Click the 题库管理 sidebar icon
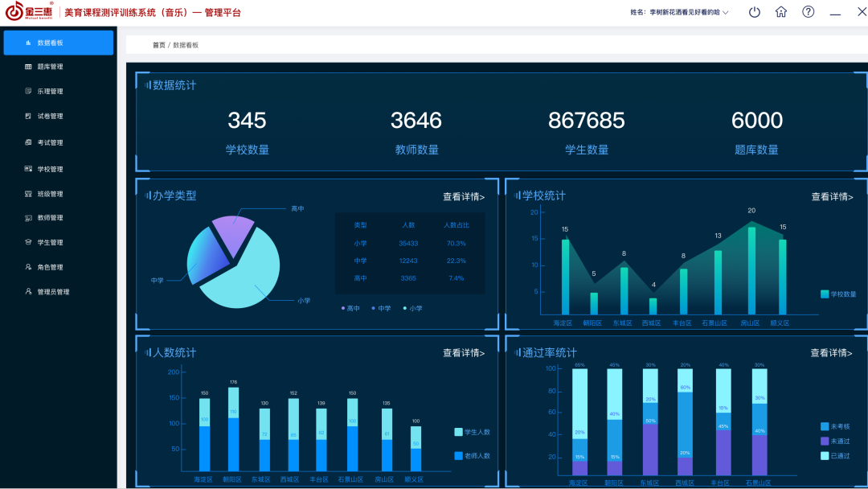This screenshot has width=868, height=489. coord(29,67)
